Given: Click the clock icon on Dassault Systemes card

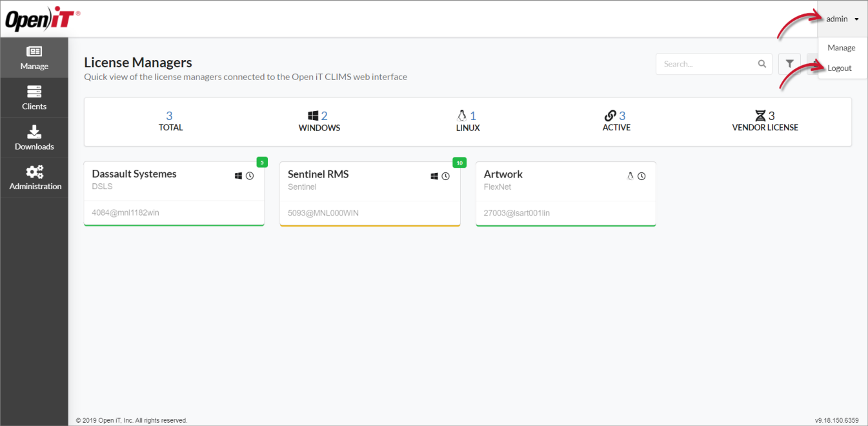Looking at the screenshot, I should coord(250,176).
